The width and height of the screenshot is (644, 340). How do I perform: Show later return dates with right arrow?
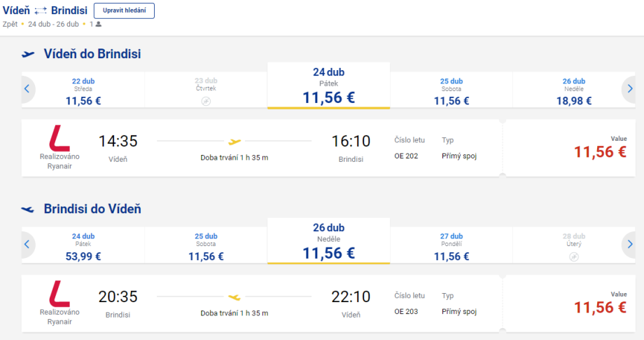630,244
